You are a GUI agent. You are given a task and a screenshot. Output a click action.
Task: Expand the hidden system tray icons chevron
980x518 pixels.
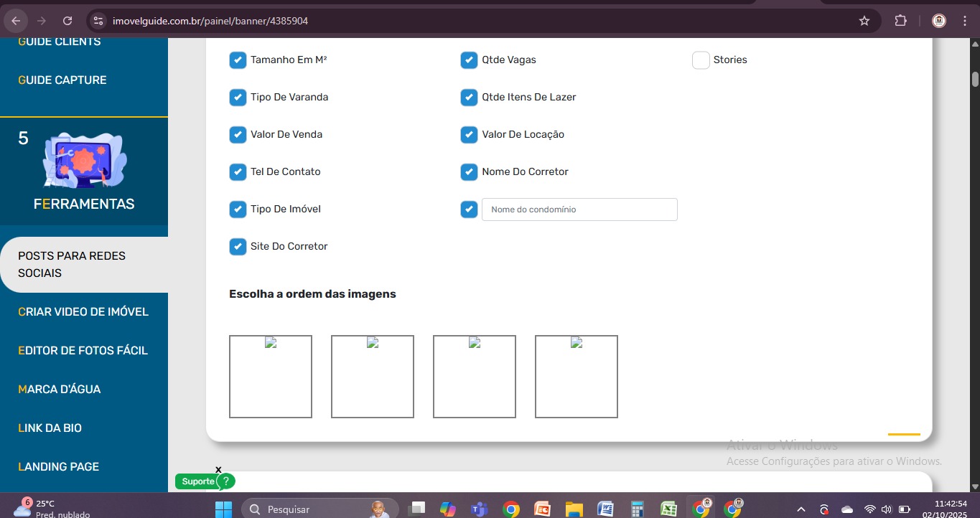click(x=801, y=509)
